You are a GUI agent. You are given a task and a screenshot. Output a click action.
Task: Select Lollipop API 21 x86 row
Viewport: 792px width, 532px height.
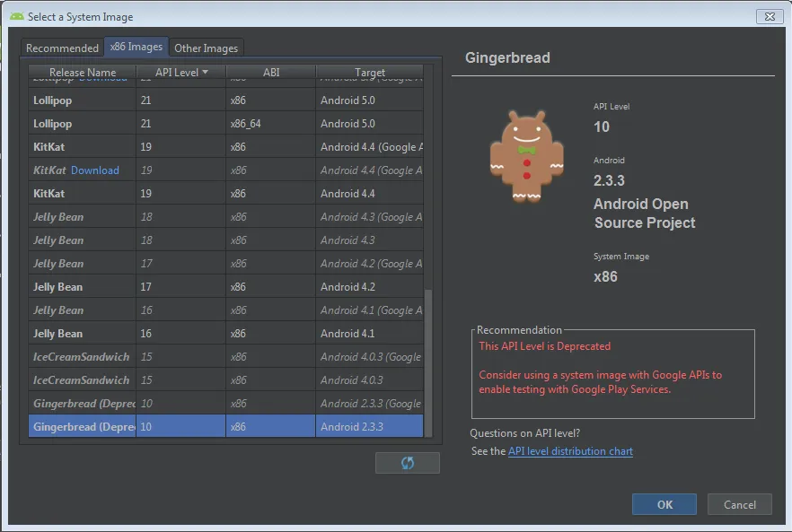225,100
